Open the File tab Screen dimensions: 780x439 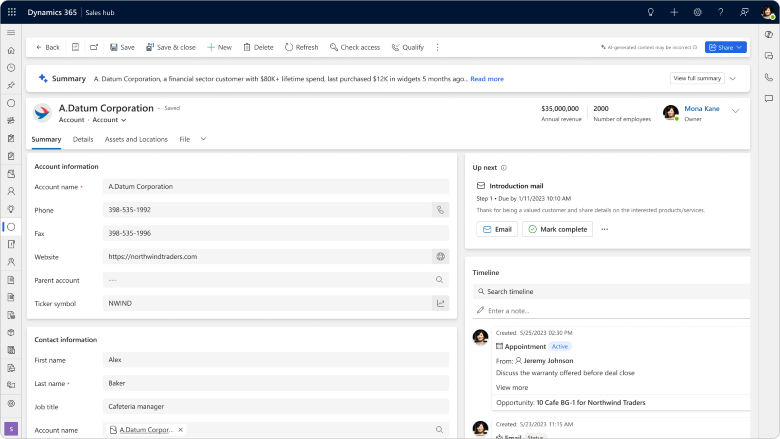[x=185, y=139]
